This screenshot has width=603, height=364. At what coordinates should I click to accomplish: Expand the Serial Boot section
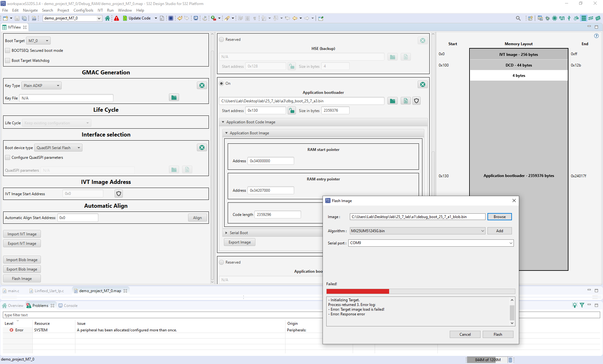pos(226,233)
